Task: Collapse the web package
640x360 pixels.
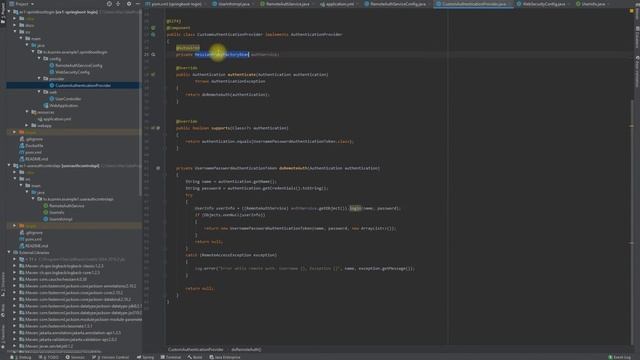Action: (39, 92)
